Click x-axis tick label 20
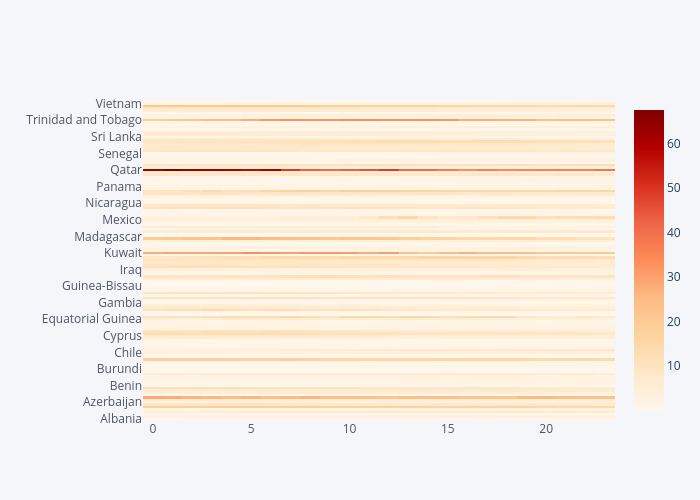The height and width of the screenshot is (500, 700). coord(546,429)
